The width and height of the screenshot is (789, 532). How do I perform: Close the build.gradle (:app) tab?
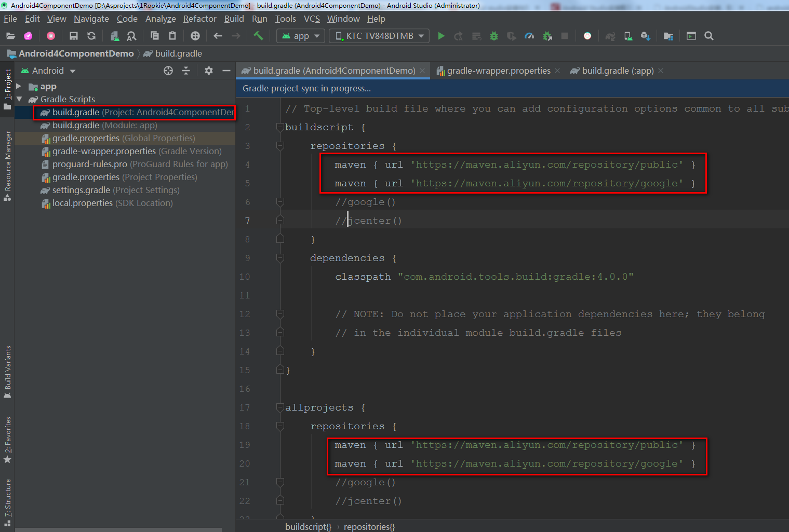coord(661,71)
